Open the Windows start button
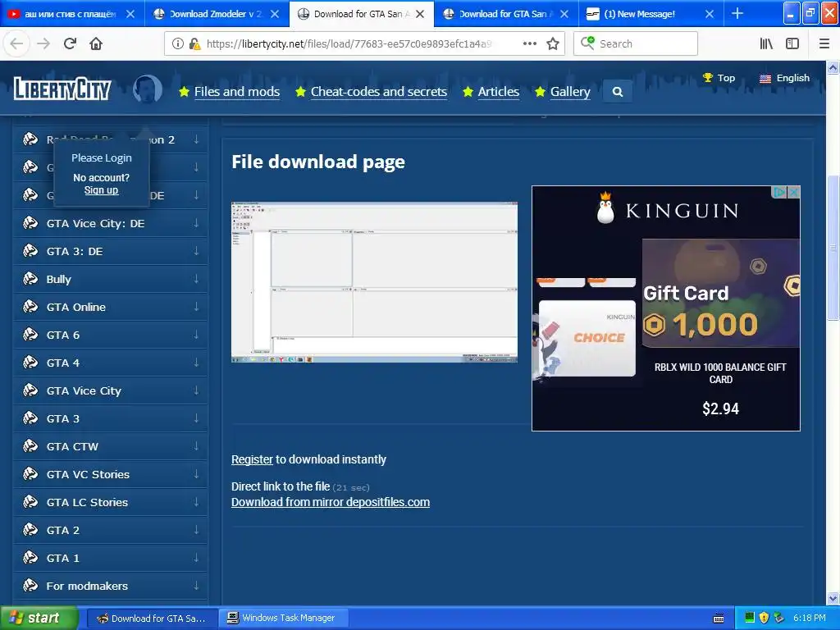 tap(39, 618)
